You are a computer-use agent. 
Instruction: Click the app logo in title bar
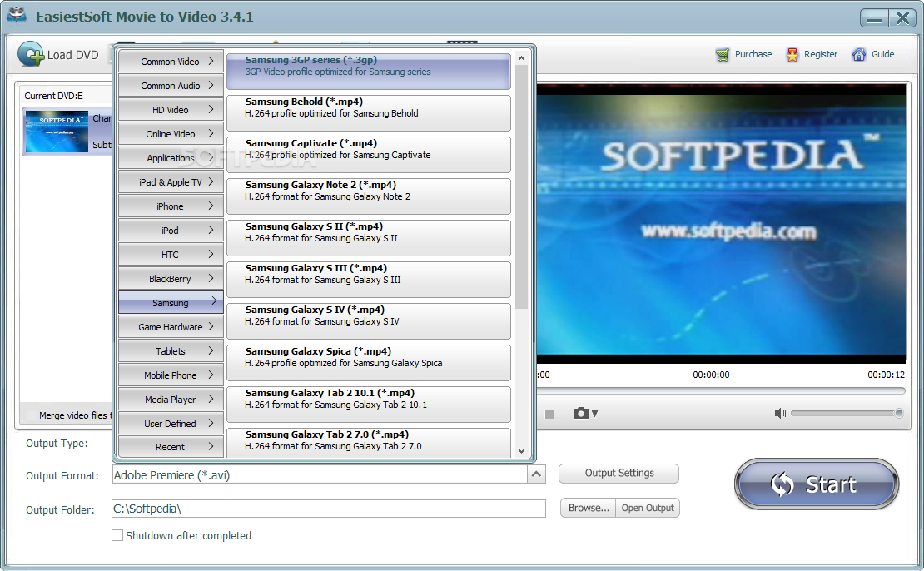click(x=17, y=15)
